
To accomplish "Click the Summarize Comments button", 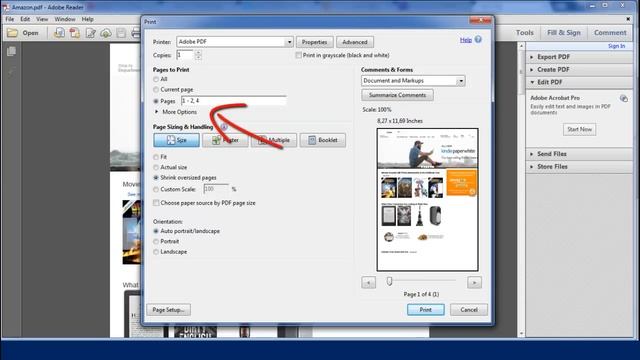I will (x=397, y=95).
